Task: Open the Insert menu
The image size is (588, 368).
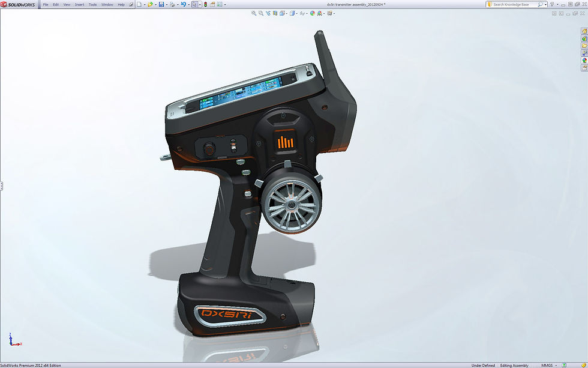Action: [x=79, y=4]
